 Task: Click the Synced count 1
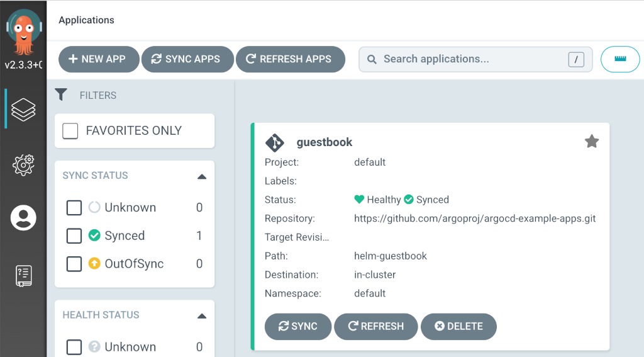click(199, 235)
